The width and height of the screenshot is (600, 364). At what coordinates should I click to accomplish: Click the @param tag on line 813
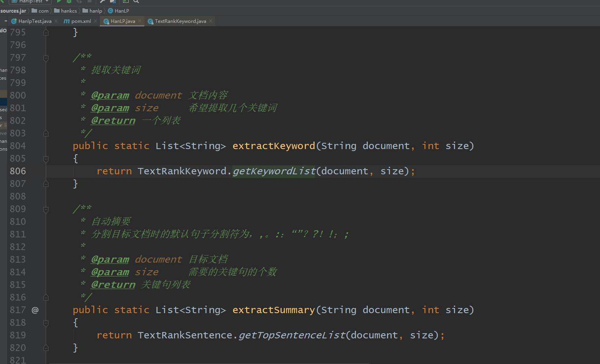click(x=110, y=259)
